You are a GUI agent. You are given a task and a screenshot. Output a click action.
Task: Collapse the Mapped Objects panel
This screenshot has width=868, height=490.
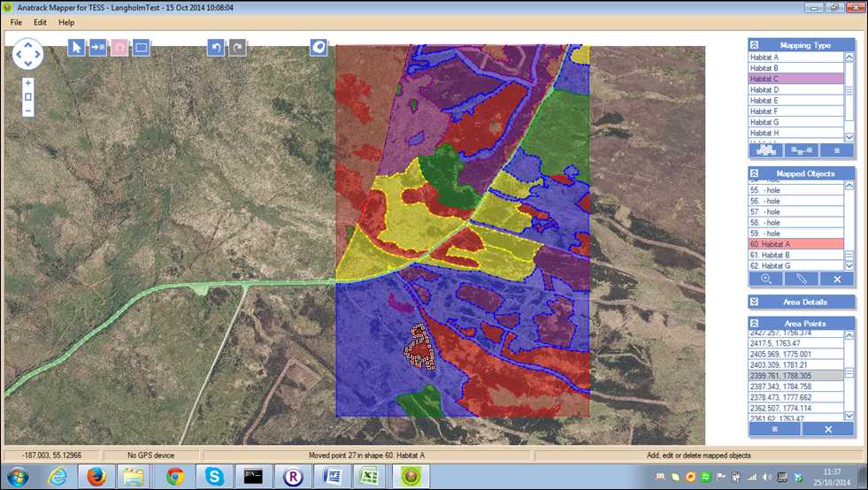point(754,173)
